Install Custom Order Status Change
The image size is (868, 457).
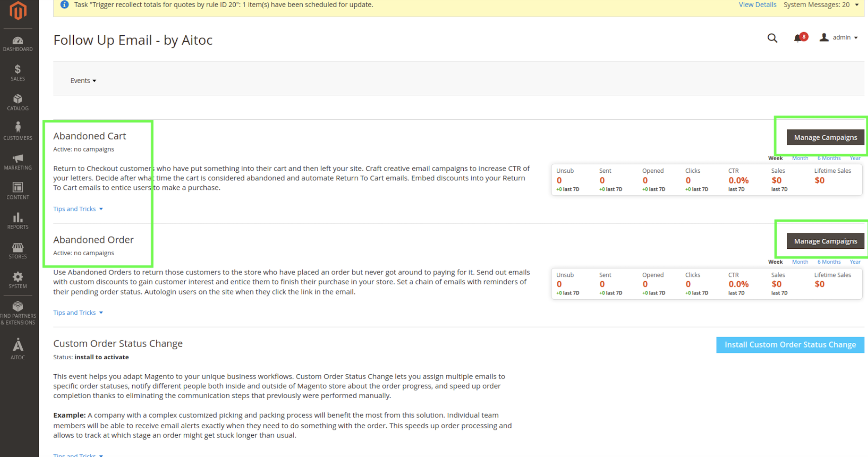(790, 345)
